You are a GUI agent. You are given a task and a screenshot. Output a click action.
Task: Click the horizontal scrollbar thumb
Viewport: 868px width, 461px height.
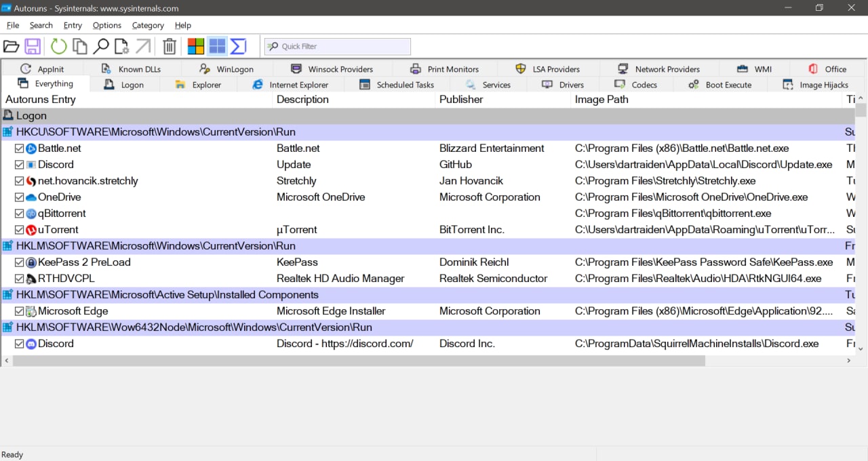tap(359, 361)
